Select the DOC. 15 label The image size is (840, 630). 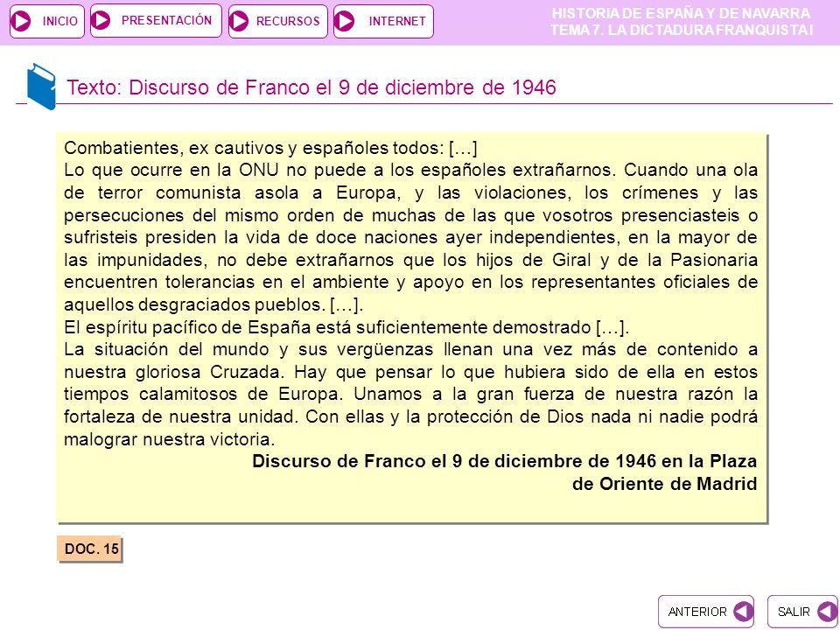[x=90, y=549]
